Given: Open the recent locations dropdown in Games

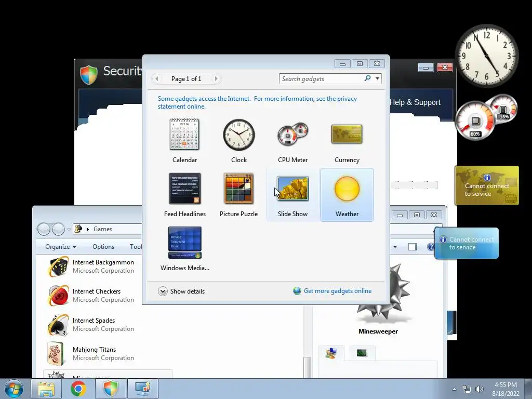Looking at the screenshot, I should coord(69,229).
